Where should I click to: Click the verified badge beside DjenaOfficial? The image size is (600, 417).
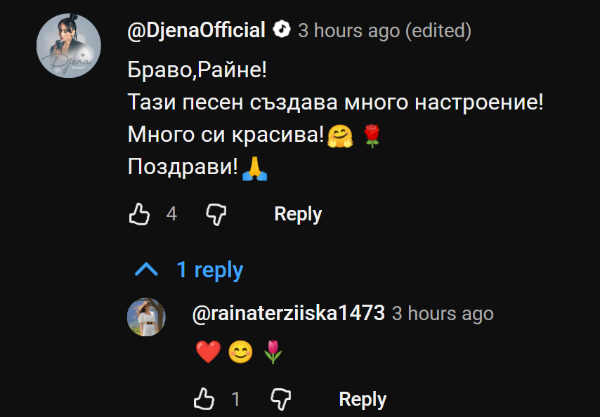(283, 30)
